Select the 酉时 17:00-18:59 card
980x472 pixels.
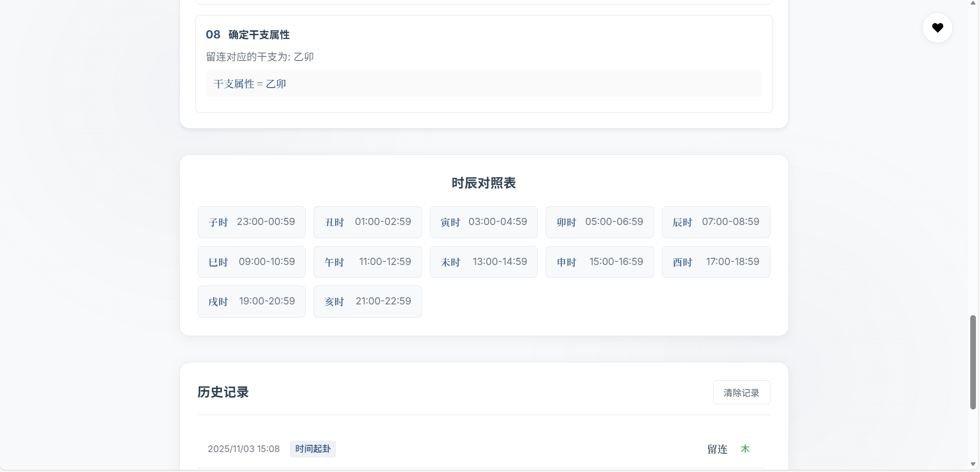(x=716, y=262)
